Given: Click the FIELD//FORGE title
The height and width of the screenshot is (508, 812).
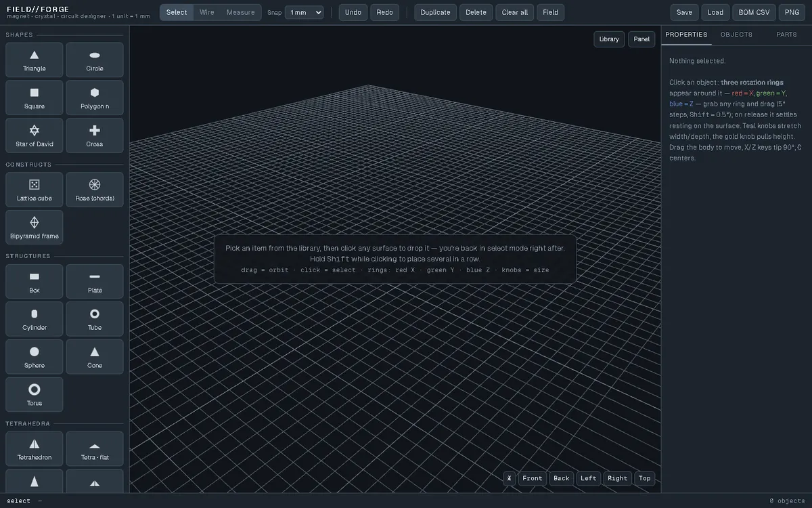Looking at the screenshot, I should 38,9.
